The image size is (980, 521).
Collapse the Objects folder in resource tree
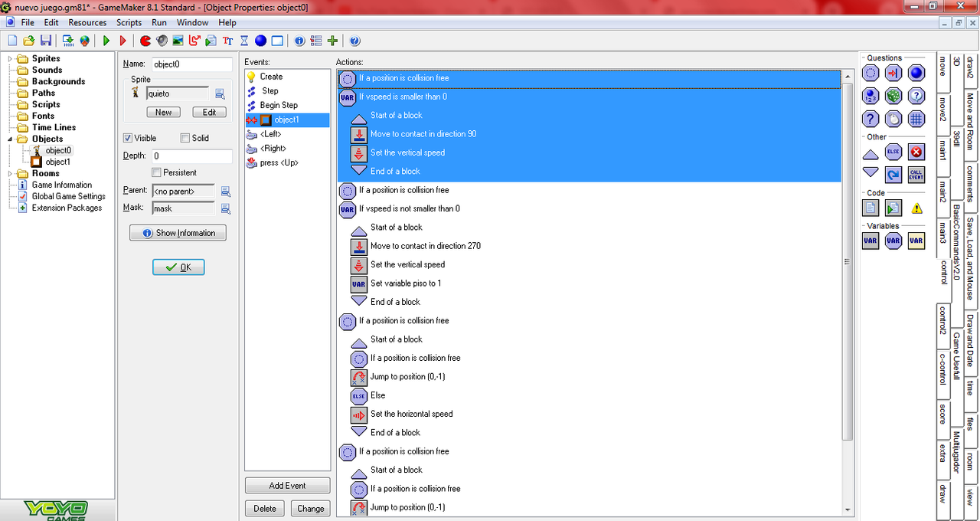click(10, 139)
